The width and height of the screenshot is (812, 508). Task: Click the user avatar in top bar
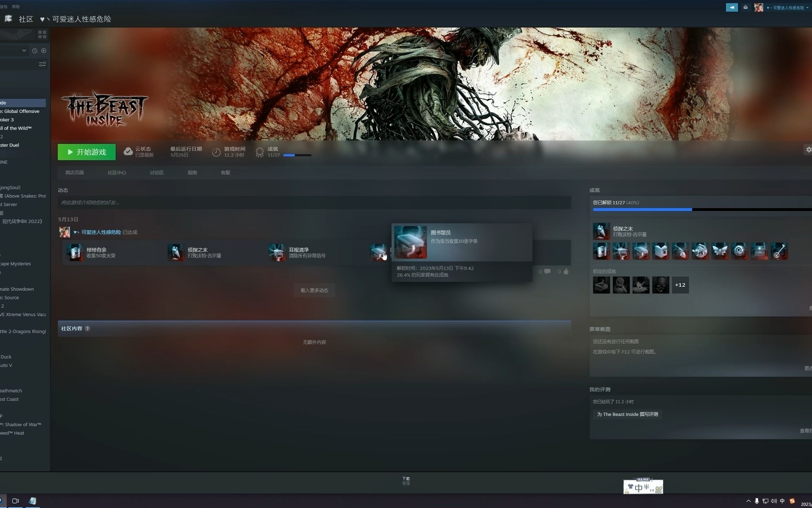pos(758,7)
